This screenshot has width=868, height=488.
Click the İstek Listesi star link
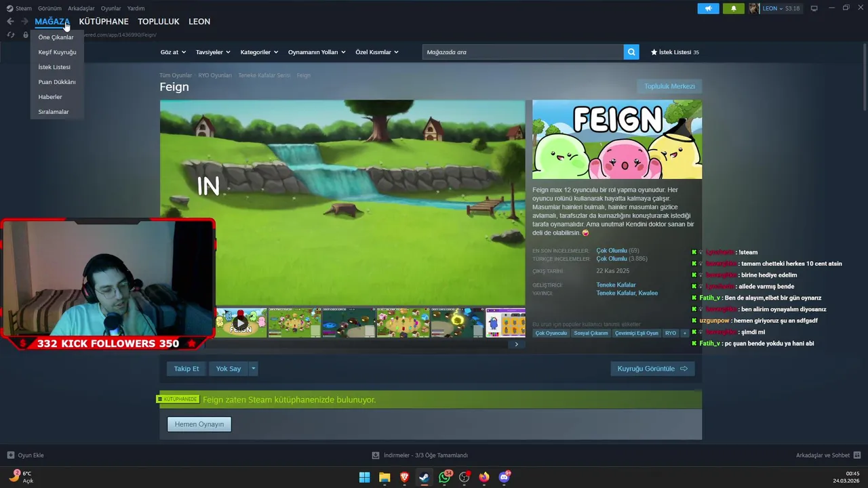pyautogui.click(x=675, y=52)
